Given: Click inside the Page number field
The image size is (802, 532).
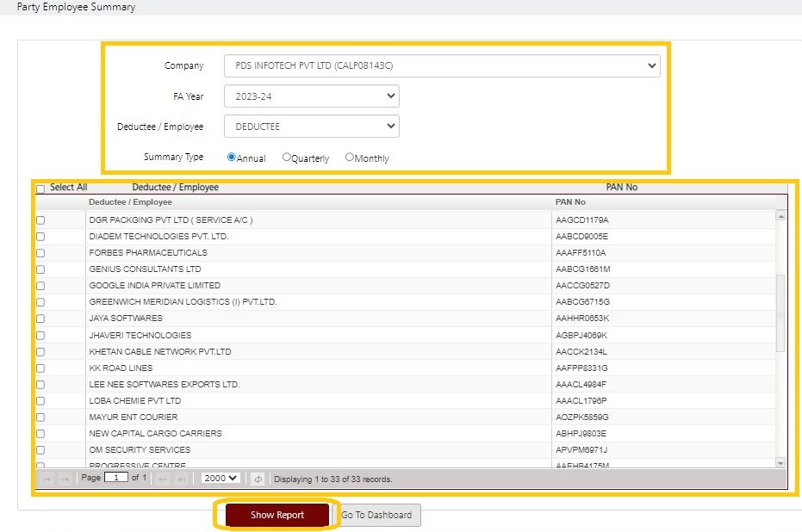Looking at the screenshot, I should pos(116,479).
